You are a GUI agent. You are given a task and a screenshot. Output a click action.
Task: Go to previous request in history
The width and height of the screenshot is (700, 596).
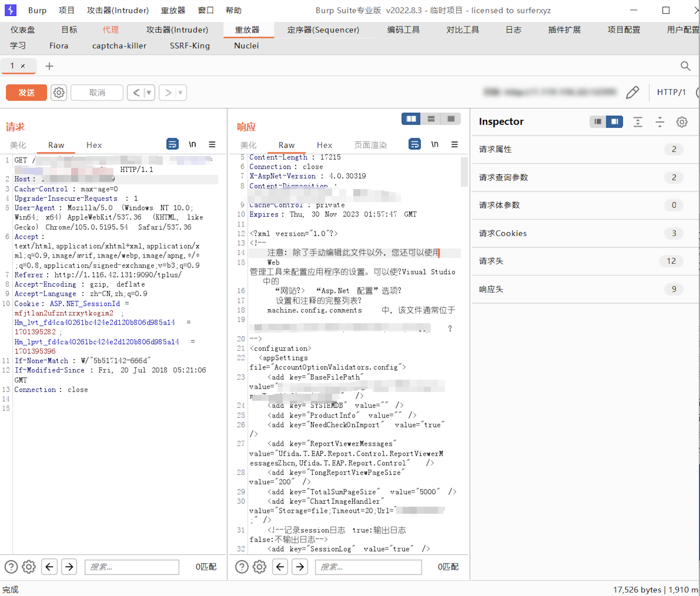coord(136,92)
